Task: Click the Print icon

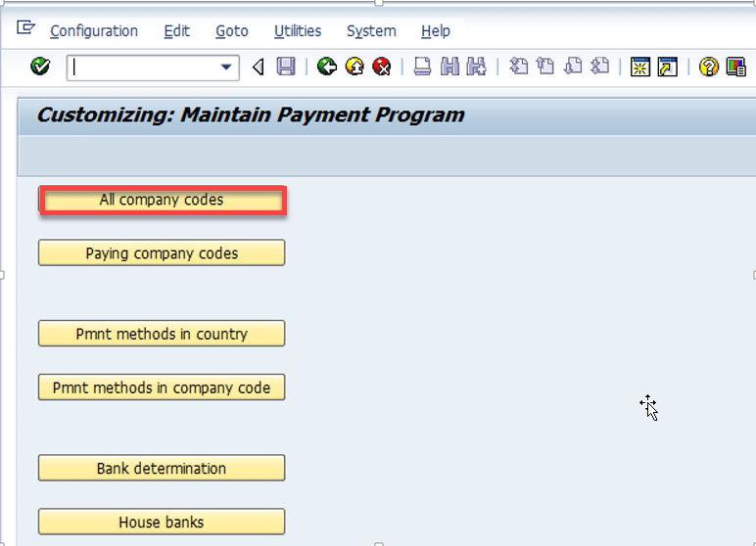Action: click(x=422, y=67)
